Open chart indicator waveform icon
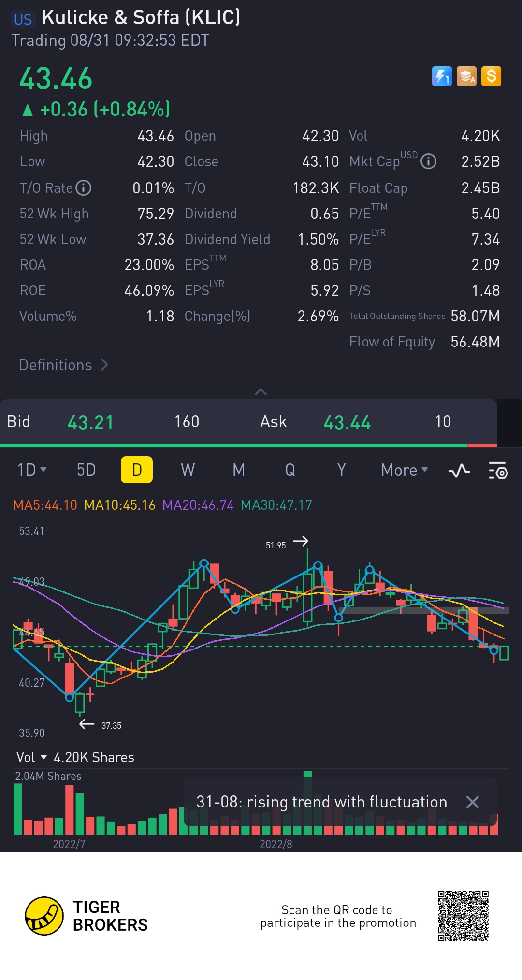Viewport: 522px width, 980px height. (x=459, y=470)
